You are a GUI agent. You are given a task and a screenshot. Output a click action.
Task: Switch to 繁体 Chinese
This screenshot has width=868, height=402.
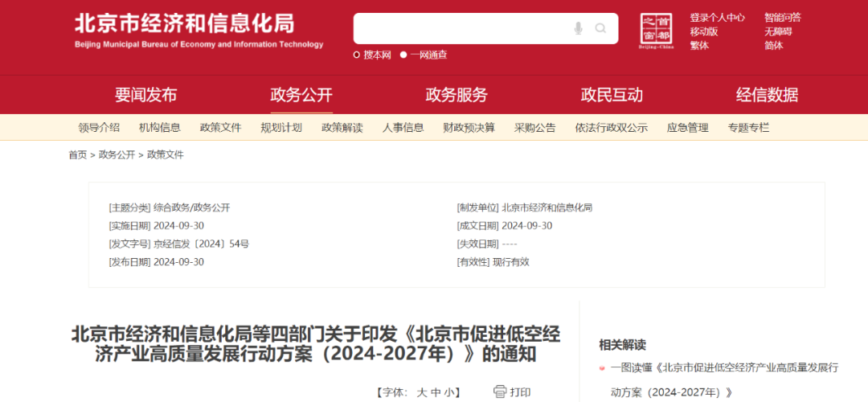tap(699, 45)
